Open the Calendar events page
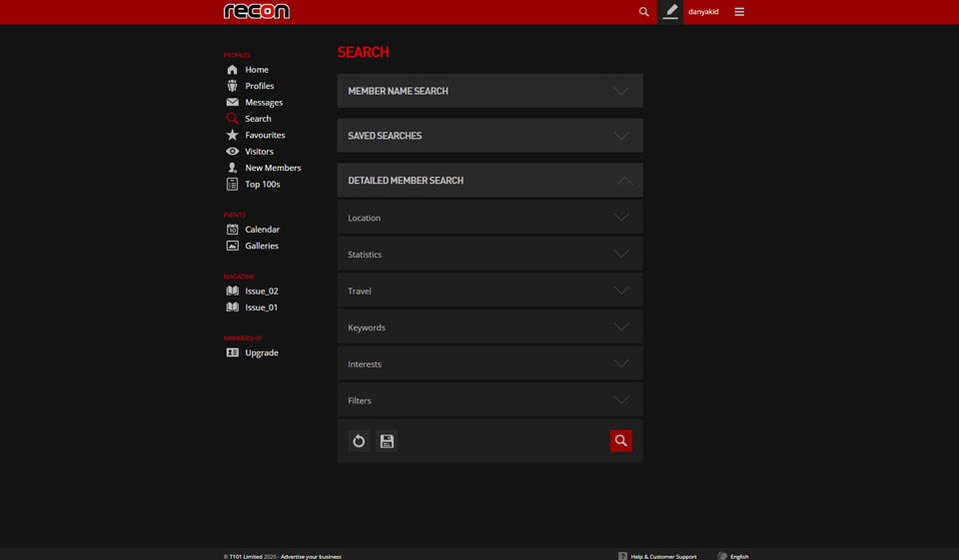Viewport: 959px width, 560px height. (262, 230)
